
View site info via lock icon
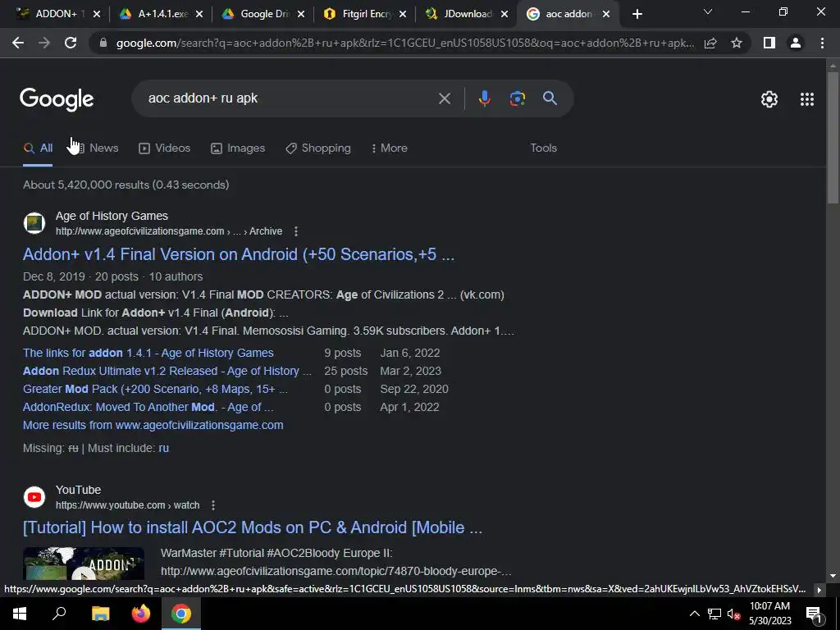point(103,43)
